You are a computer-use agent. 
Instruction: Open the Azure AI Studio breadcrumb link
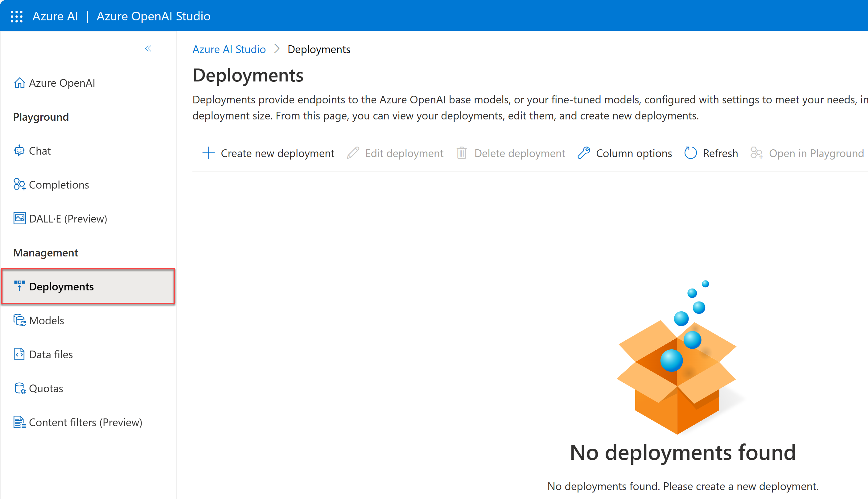[229, 49]
